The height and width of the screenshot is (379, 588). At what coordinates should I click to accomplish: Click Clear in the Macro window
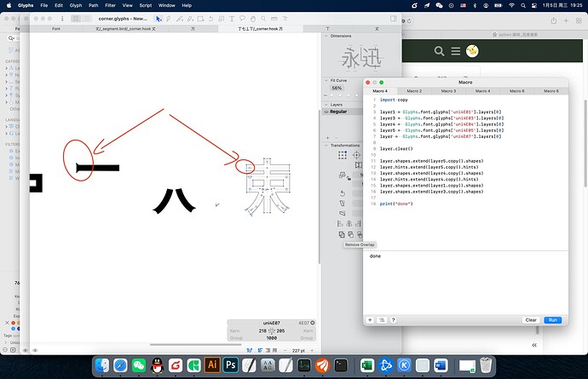[531, 320]
